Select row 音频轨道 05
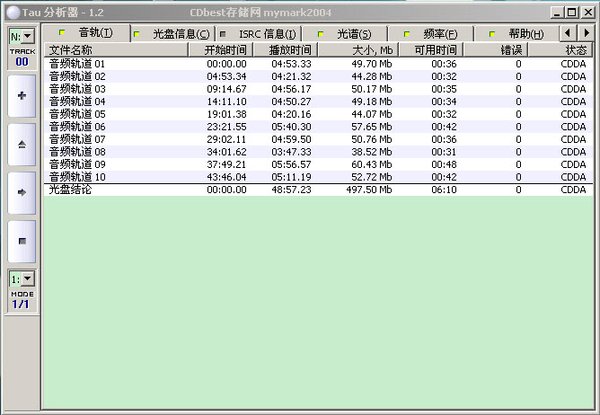This screenshot has width=600, height=415. [318, 114]
